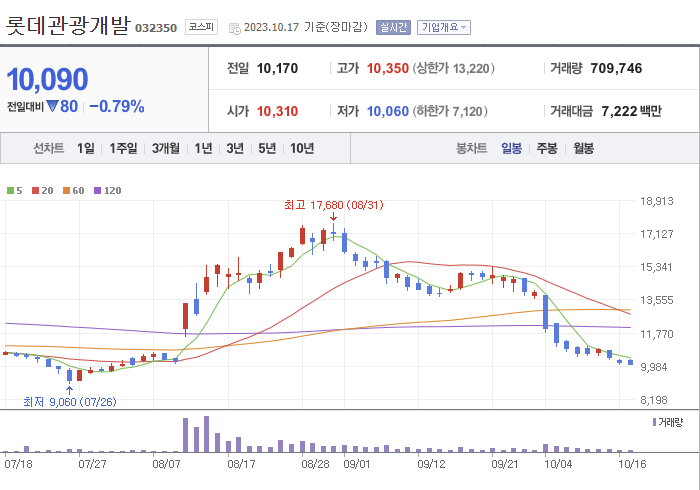Switch to the 월봉 monthly candle chart

pyautogui.click(x=583, y=148)
